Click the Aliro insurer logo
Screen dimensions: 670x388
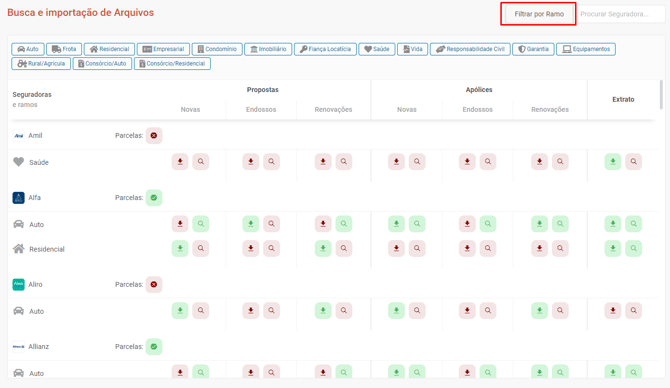18,285
